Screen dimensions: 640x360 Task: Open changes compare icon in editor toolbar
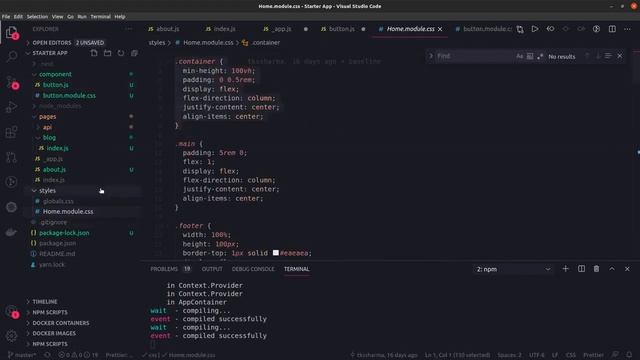tap(520, 29)
